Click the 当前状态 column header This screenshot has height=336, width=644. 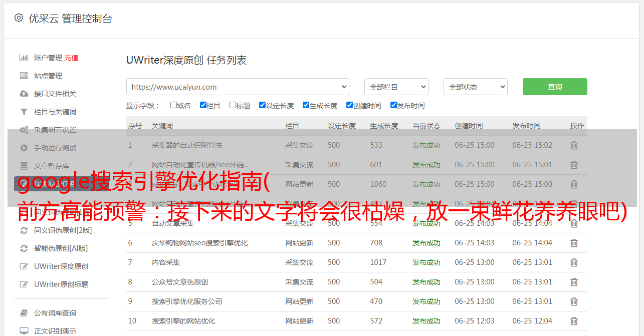[x=426, y=126]
